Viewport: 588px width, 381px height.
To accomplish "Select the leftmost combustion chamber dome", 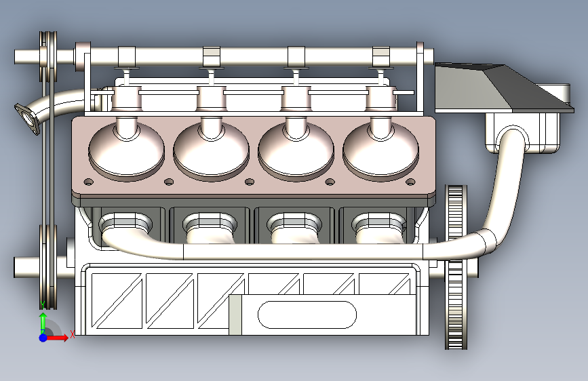I will (x=126, y=150).
